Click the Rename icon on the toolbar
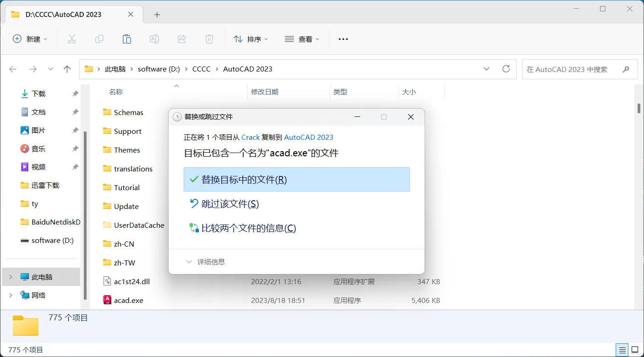The height and width of the screenshot is (357, 644). click(x=154, y=39)
